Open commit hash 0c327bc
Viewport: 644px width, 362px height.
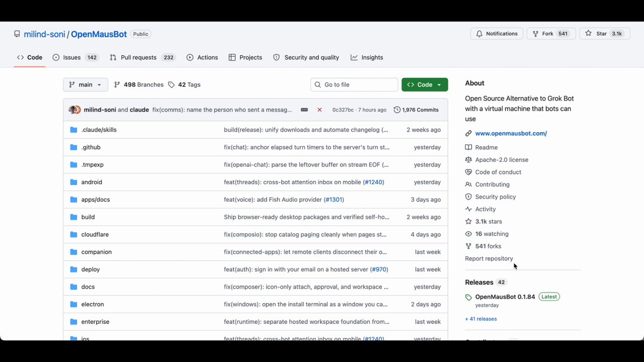click(x=343, y=110)
